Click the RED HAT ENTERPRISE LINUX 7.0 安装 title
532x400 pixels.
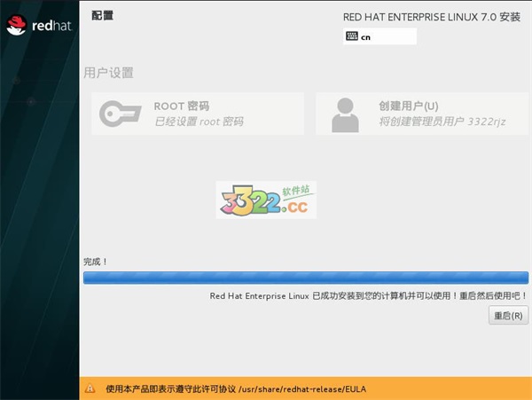click(432, 17)
